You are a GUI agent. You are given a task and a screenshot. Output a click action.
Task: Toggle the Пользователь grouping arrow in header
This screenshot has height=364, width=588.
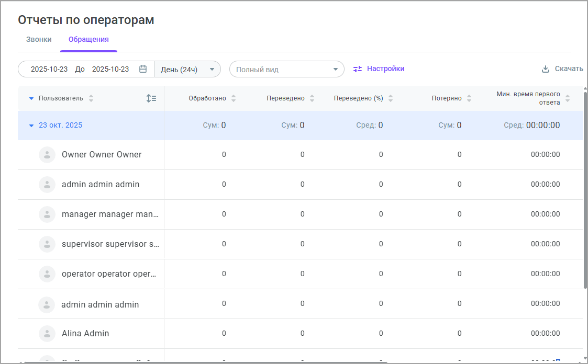31,98
